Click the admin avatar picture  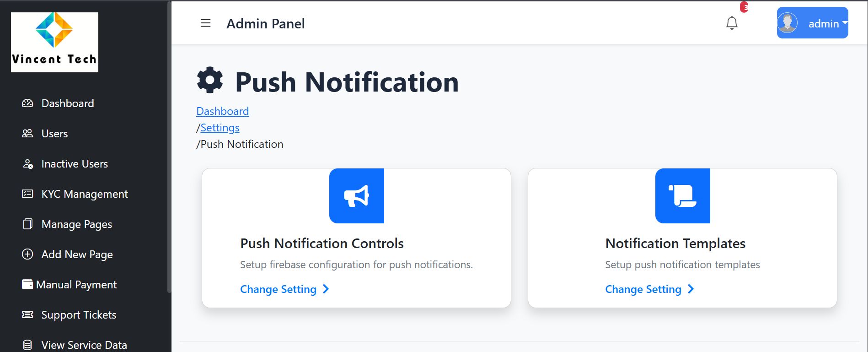tap(788, 23)
